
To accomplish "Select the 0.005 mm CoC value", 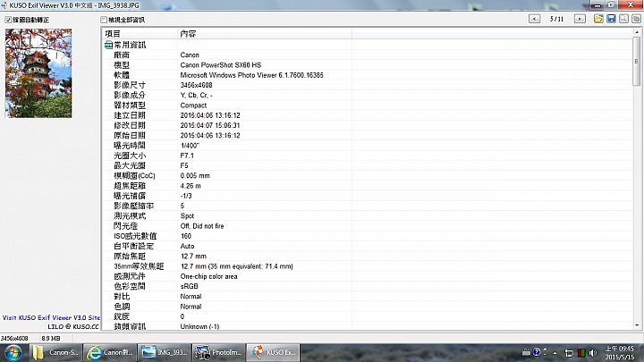I will pos(195,176).
